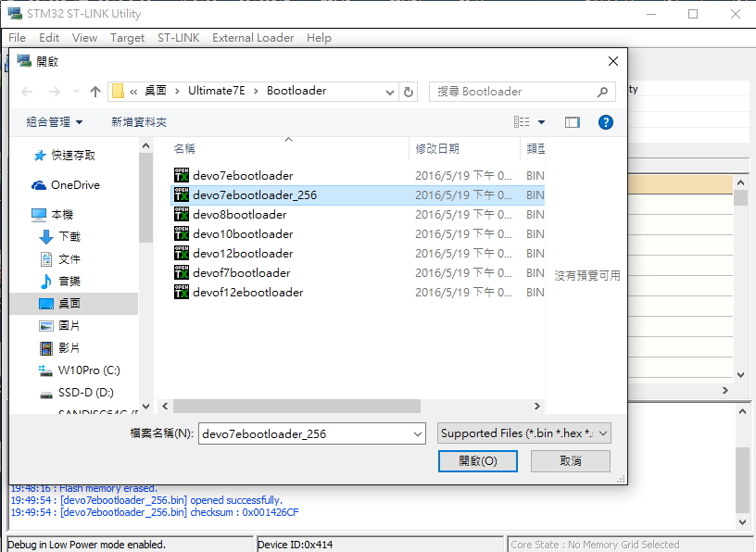Image resolution: width=756 pixels, height=552 pixels.
Task: Open 快速存取 quick access
Action: (x=65, y=156)
